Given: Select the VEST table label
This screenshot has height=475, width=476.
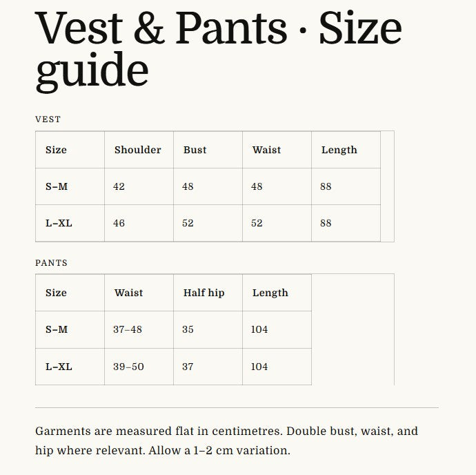Looking at the screenshot, I should tap(48, 119).
